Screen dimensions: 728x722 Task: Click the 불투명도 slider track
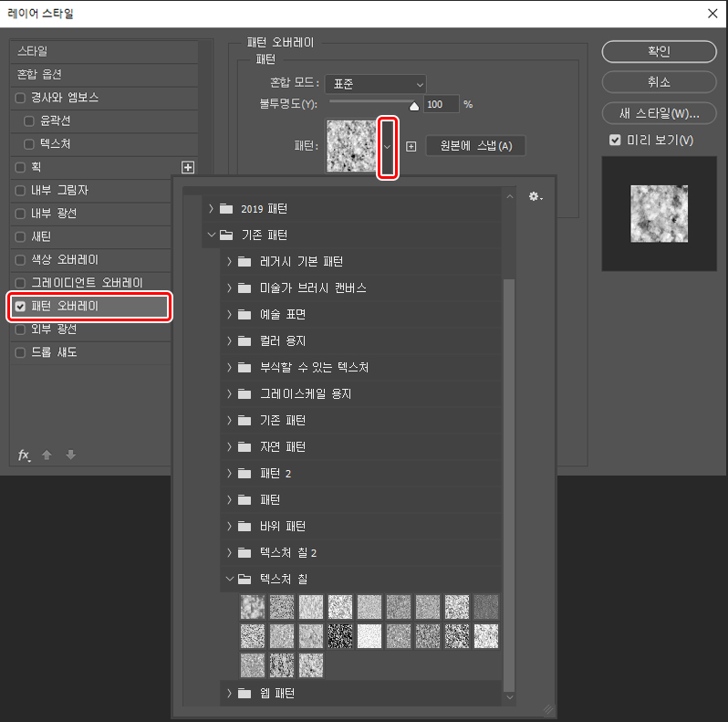coord(369,104)
